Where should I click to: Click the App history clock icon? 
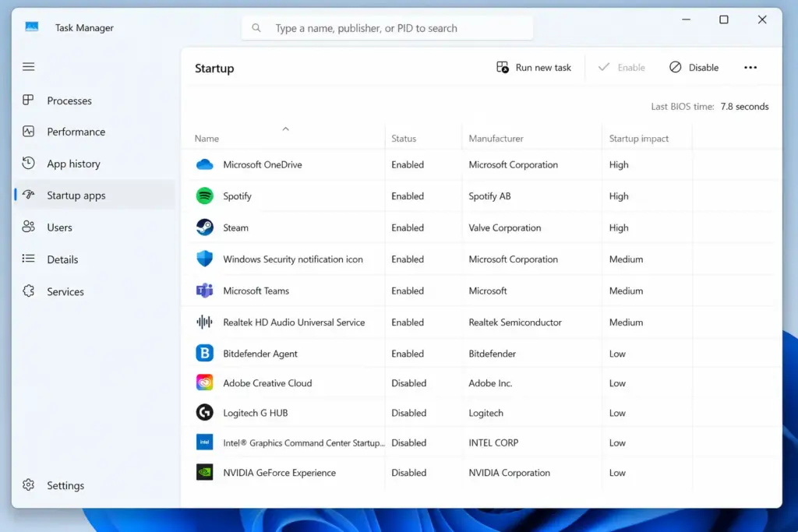coord(29,163)
